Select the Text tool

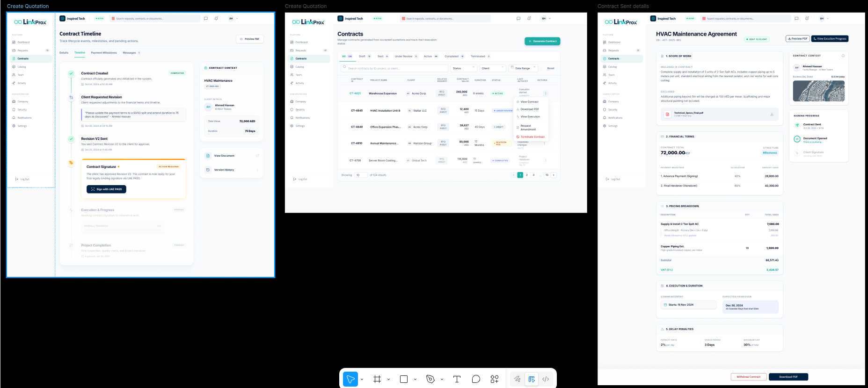[457, 379]
